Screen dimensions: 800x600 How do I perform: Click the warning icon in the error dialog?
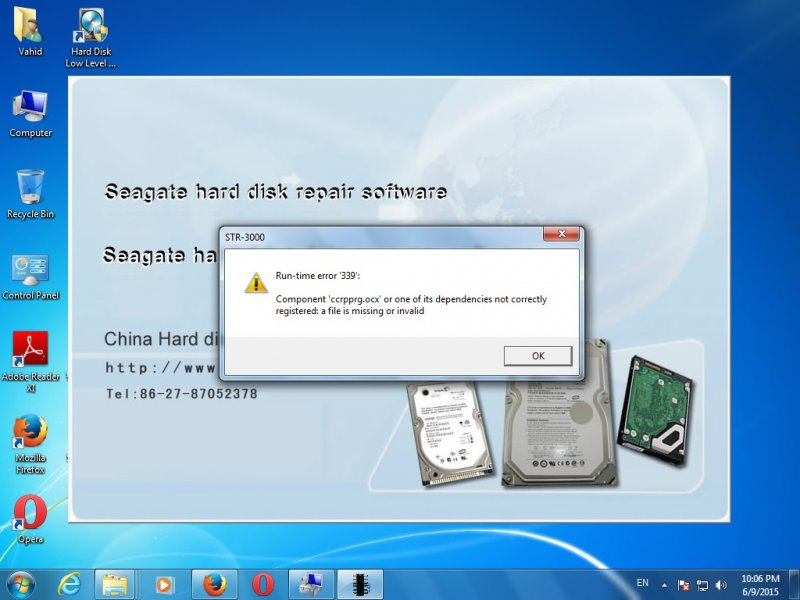[x=256, y=283]
